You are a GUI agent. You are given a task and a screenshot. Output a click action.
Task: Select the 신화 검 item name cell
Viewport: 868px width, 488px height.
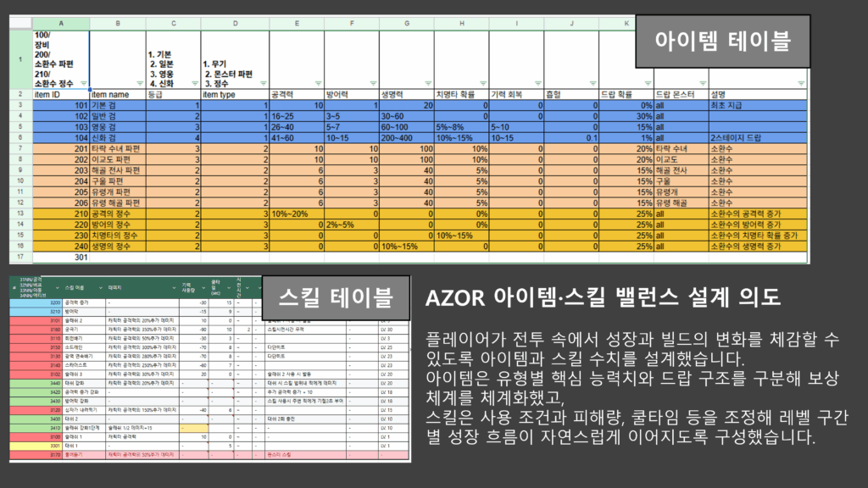click(x=117, y=136)
